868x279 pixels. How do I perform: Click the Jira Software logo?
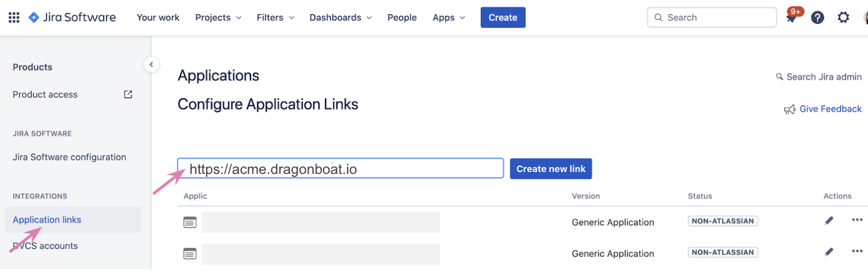tap(72, 18)
